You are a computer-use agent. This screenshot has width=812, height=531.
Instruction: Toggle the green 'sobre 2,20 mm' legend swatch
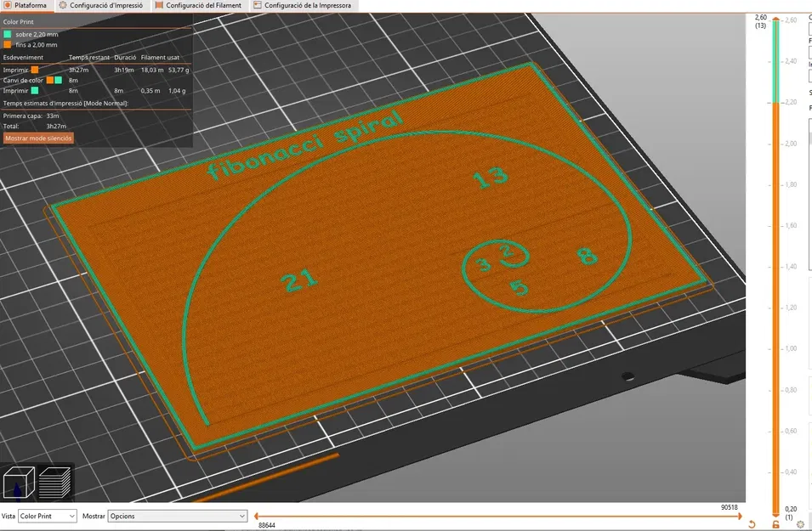coord(8,34)
